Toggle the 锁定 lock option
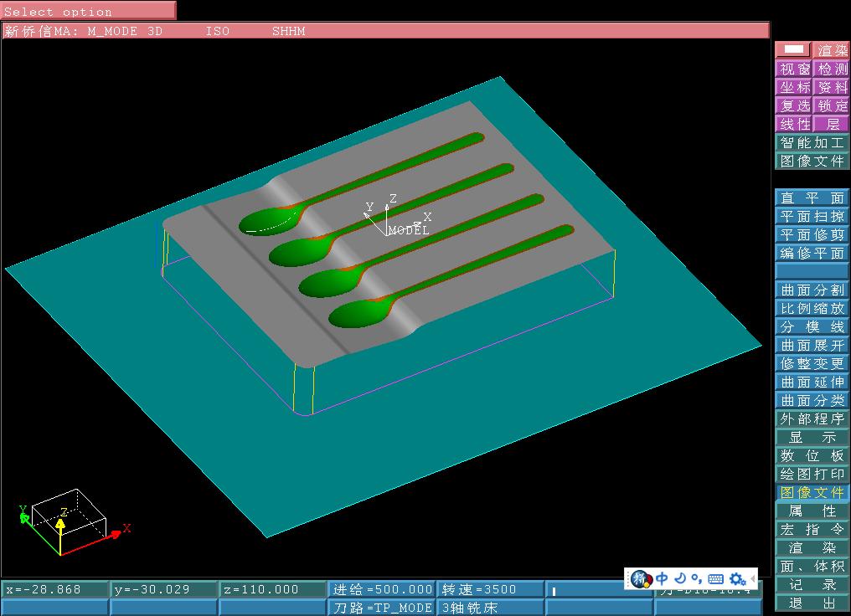The height and width of the screenshot is (616, 851). click(x=832, y=105)
